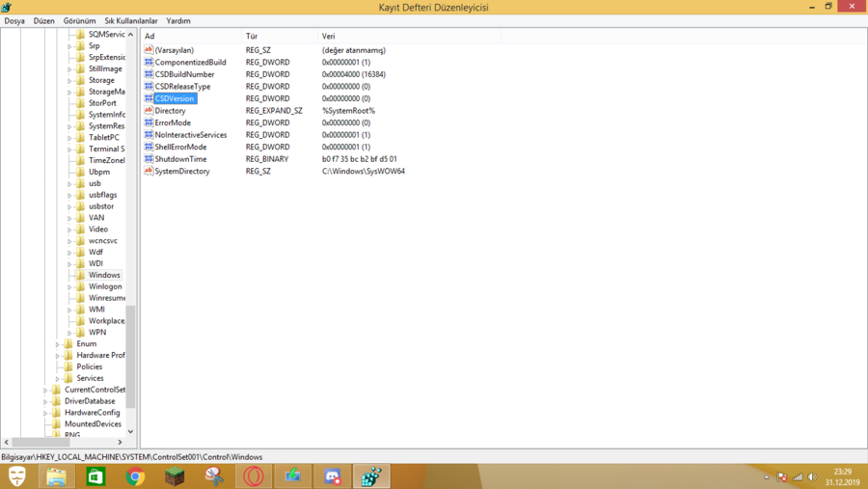Click the registry editor title bar icon

[7, 7]
